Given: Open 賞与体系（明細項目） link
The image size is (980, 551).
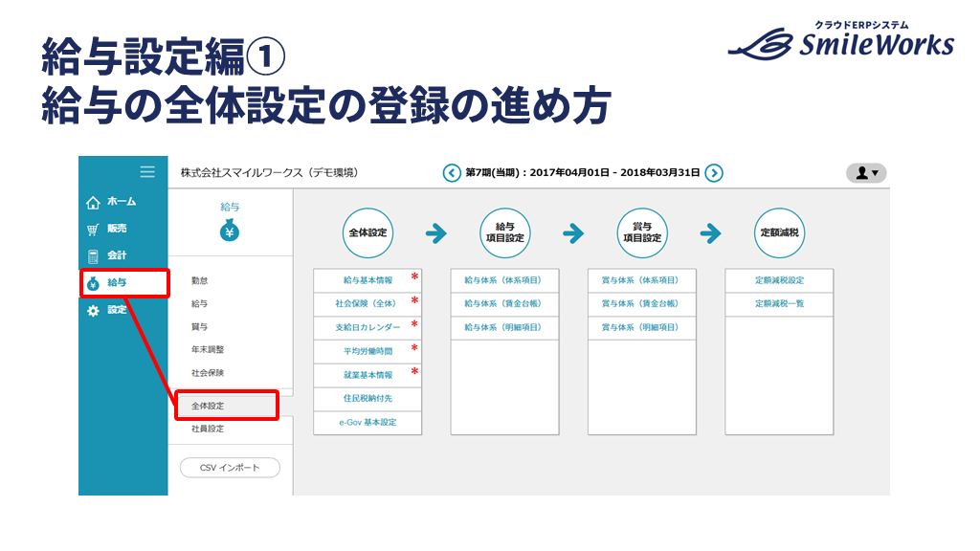Looking at the screenshot, I should pos(642,327).
